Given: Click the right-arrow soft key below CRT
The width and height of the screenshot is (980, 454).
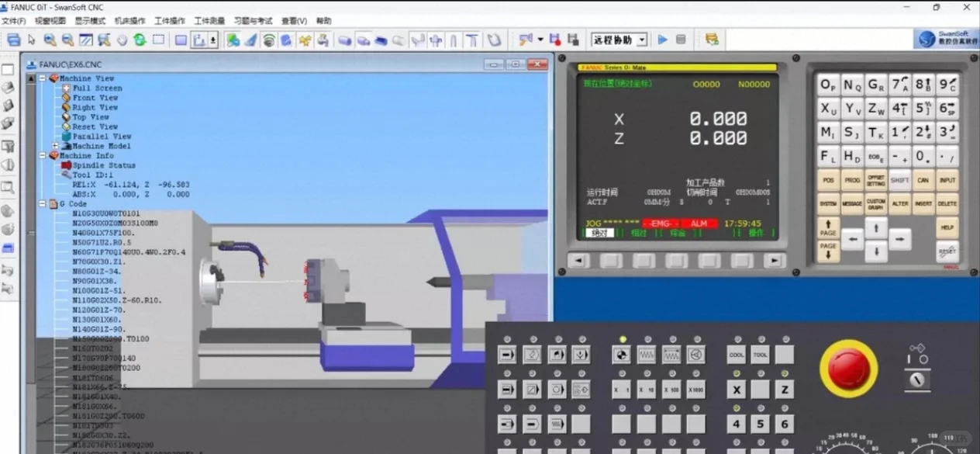Looking at the screenshot, I should pos(775,261).
